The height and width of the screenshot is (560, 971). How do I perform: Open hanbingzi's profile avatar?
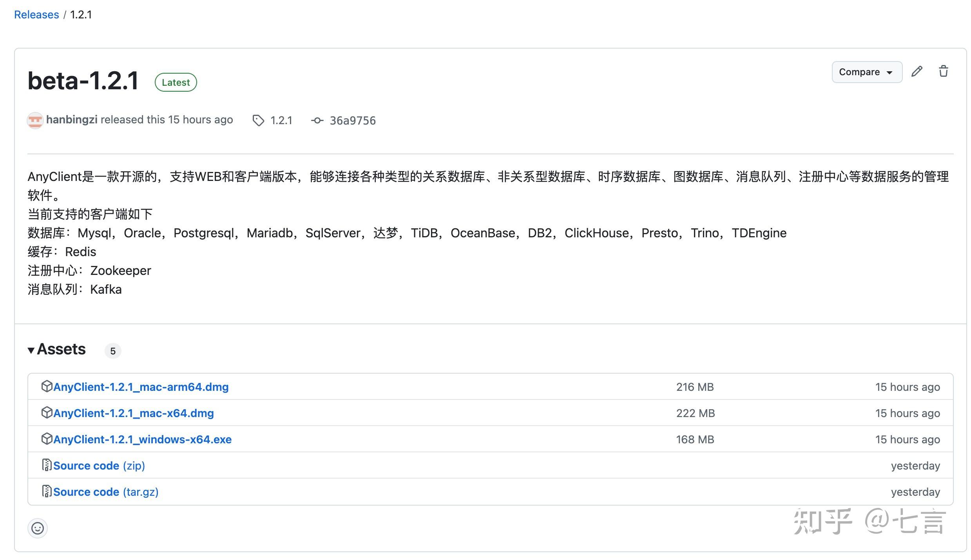click(35, 120)
